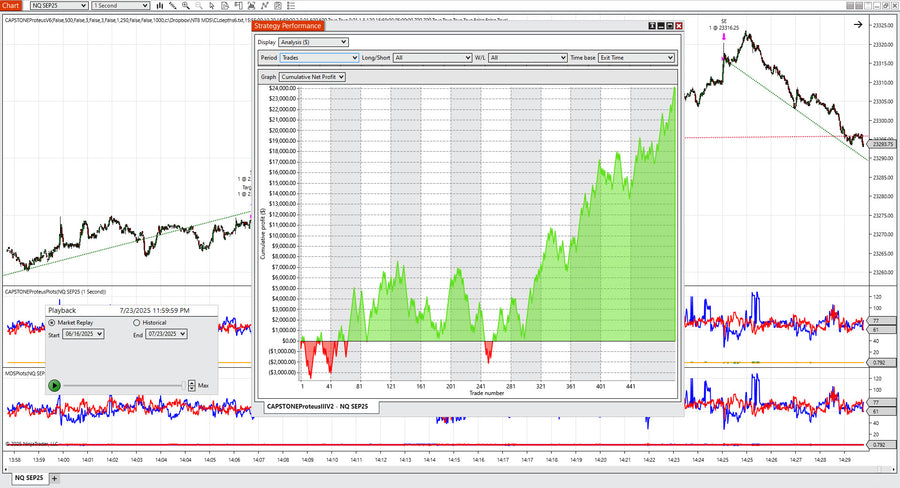Click the greyed zoom out magnifier icon
Viewport: 900px width, 488px height.
[x=199, y=6]
